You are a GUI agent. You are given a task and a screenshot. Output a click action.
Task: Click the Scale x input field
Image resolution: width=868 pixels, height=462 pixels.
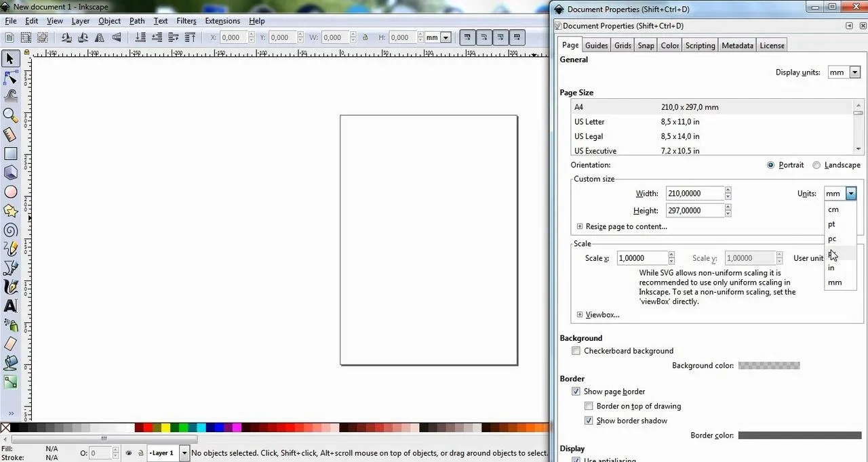(x=642, y=258)
